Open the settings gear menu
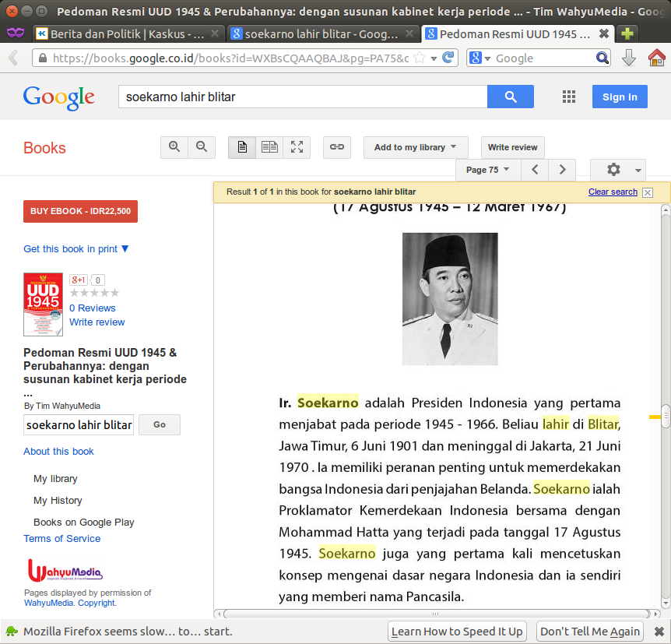671x644 pixels. [x=618, y=170]
